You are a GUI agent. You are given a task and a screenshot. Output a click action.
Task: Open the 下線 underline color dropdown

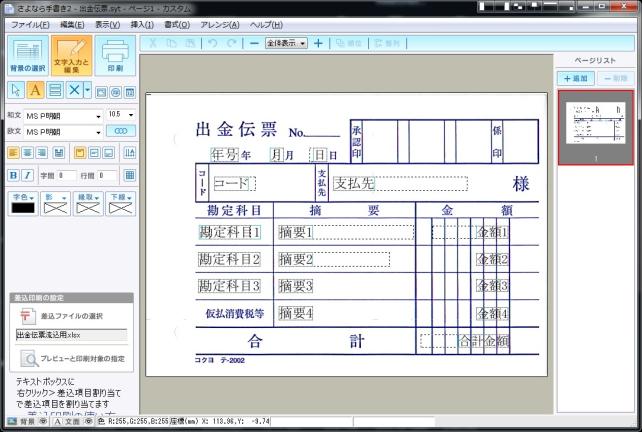point(121,197)
